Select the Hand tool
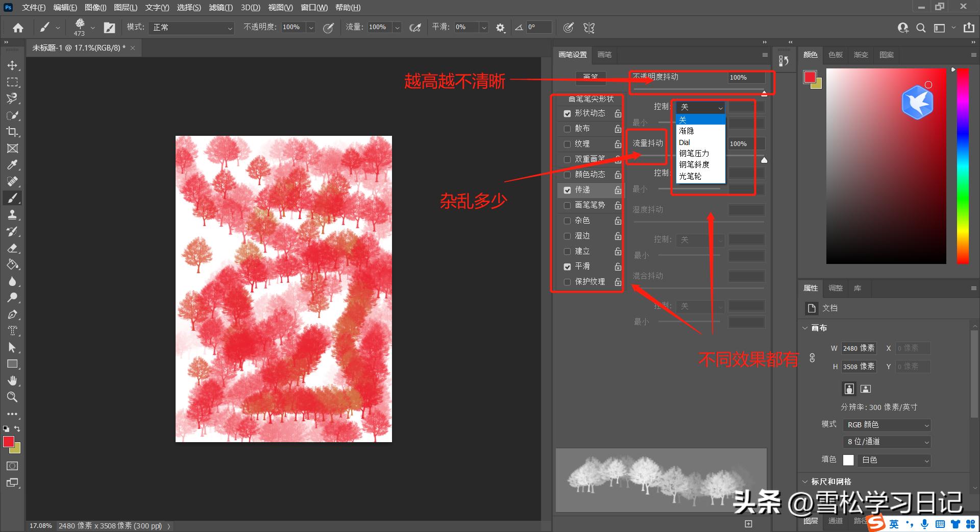 click(12, 380)
